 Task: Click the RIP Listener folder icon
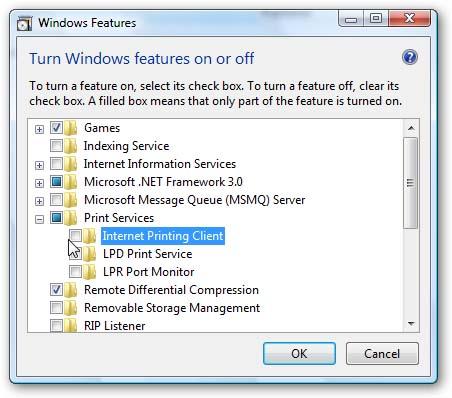(x=70, y=325)
